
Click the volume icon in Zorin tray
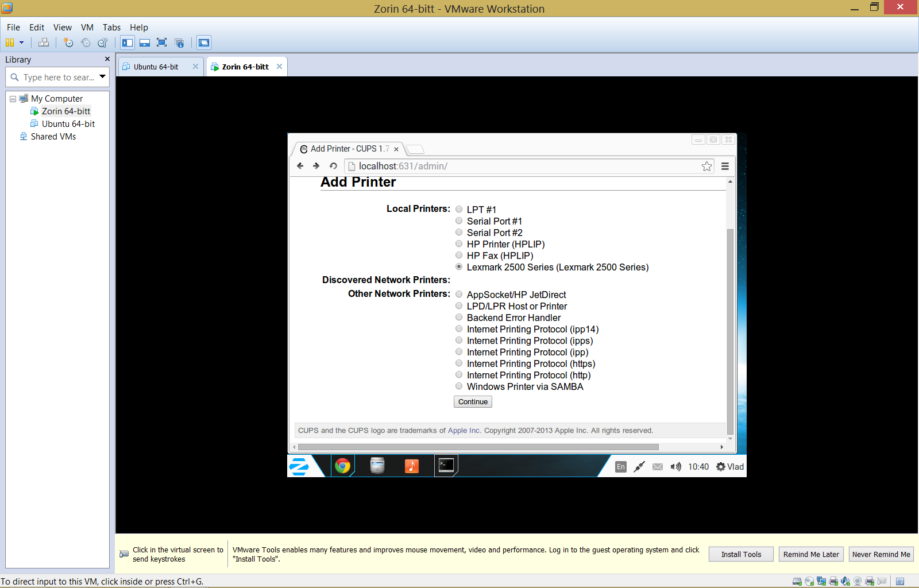[x=676, y=467]
